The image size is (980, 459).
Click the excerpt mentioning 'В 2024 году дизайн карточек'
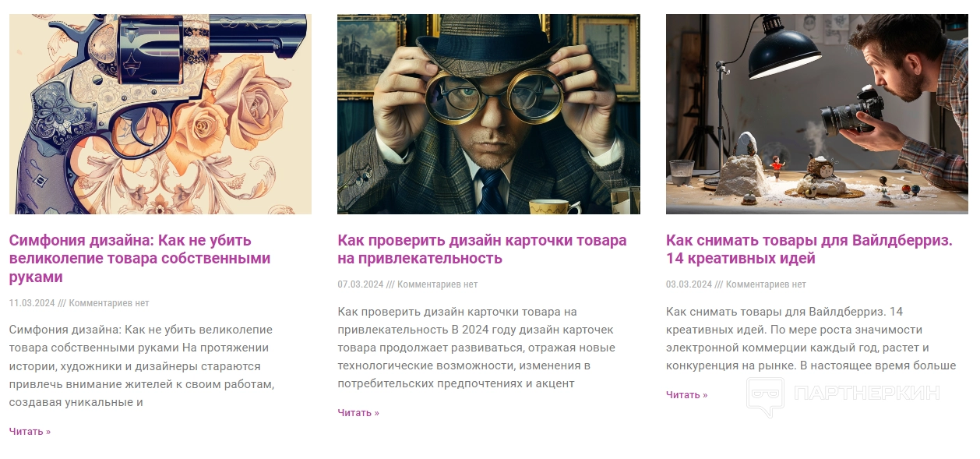click(476, 348)
